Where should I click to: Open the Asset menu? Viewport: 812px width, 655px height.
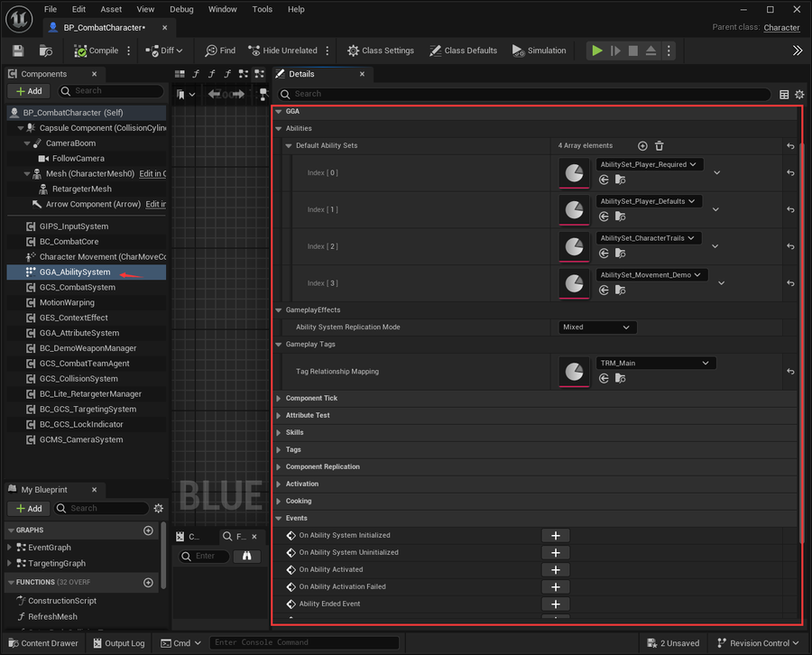(x=111, y=9)
